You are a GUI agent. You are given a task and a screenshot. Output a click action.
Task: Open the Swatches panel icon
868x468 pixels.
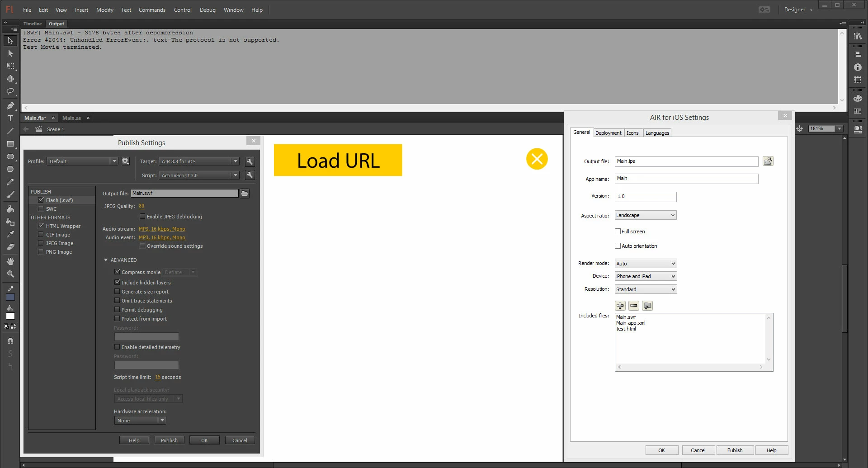(858, 111)
